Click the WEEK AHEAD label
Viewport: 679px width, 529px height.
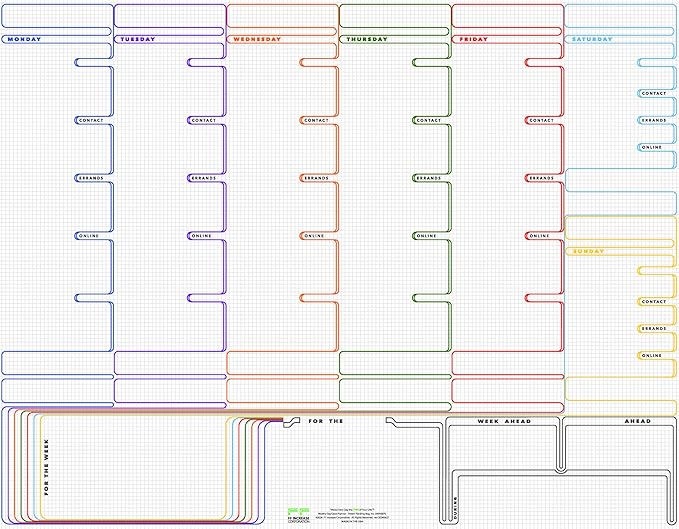click(504, 421)
